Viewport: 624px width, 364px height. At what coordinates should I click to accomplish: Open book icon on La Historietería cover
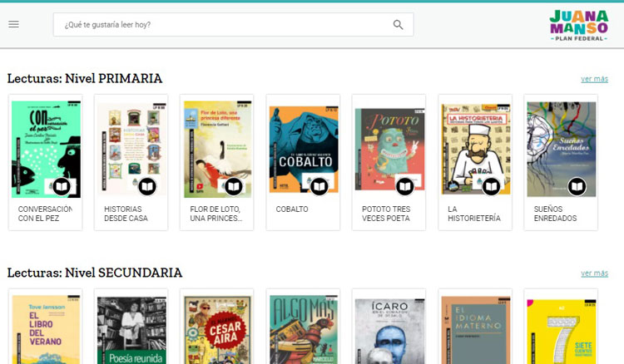491,186
